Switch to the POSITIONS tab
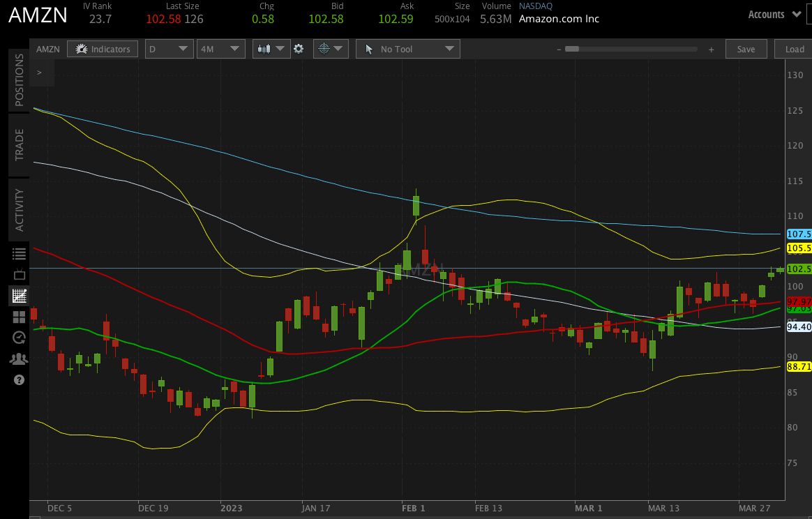Viewport: 812px width, 519px height. pyautogui.click(x=19, y=80)
